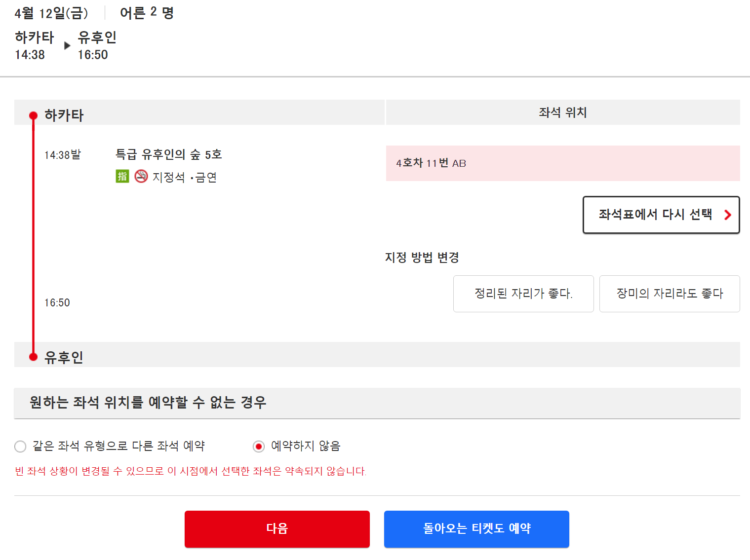
Task: Select 같은 좌석 유형으로 다른 좌석 예약 radio
Action: (x=20, y=447)
